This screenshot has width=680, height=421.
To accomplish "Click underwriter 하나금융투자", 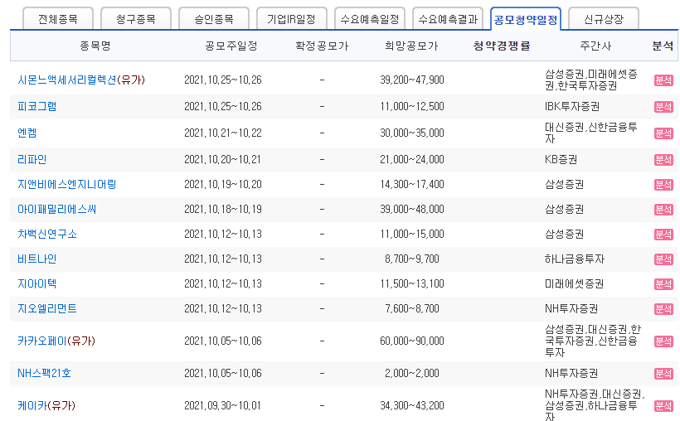I will pyautogui.click(x=574, y=259).
